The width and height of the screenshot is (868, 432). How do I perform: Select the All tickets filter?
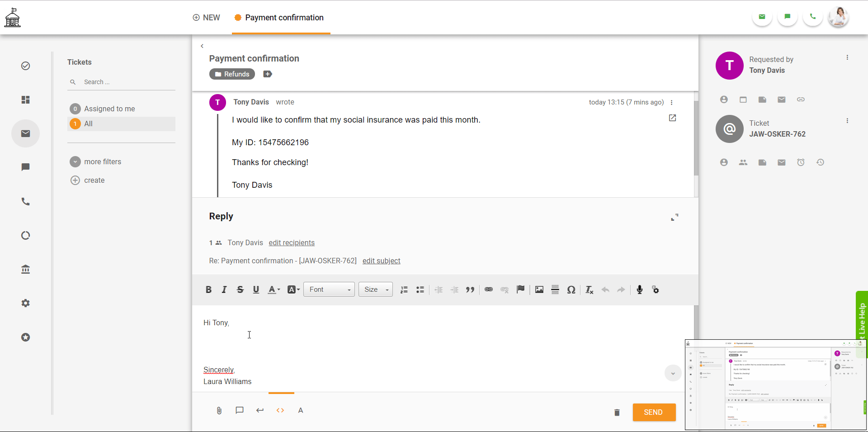(89, 123)
